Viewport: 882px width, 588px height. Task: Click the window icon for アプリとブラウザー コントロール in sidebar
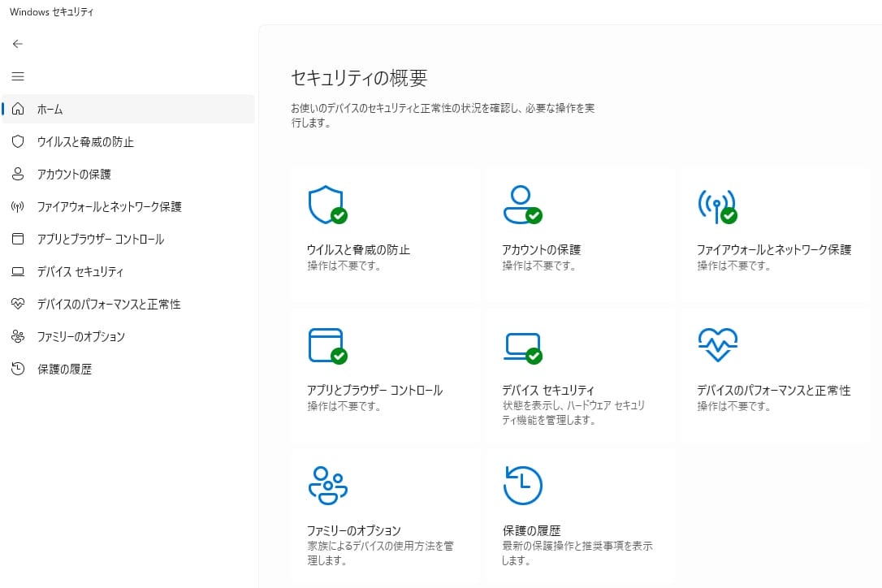18,239
